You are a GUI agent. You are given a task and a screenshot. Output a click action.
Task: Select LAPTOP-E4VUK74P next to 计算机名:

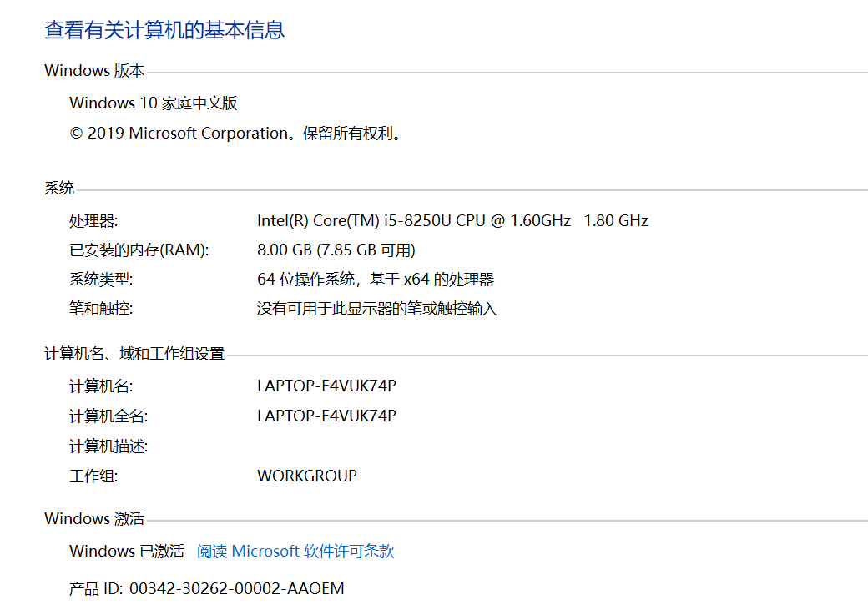click(326, 386)
